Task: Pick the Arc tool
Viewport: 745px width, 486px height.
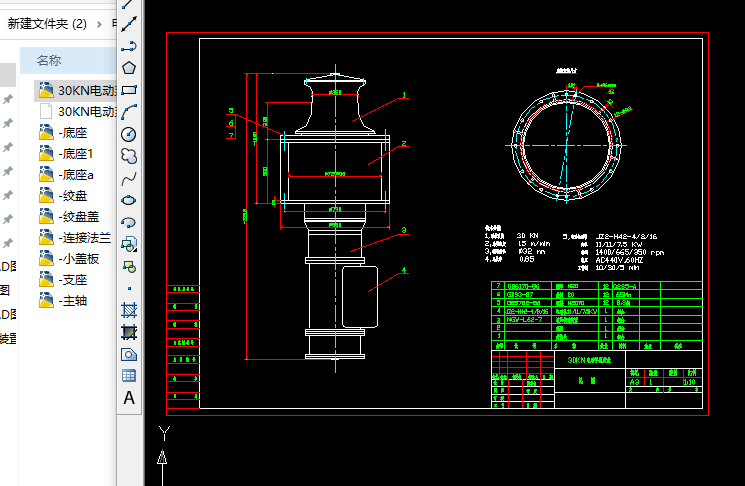Action: pos(129,112)
